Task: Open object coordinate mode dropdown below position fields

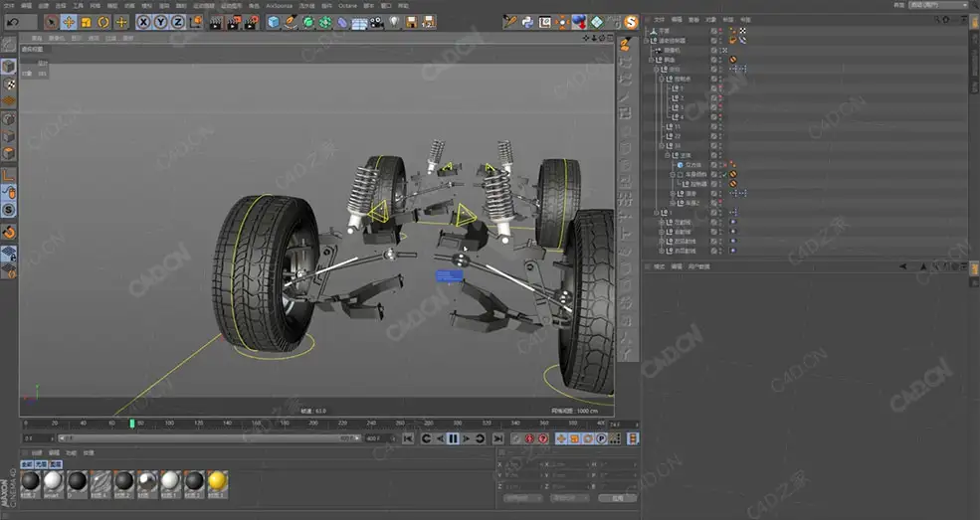Action: 523,498
